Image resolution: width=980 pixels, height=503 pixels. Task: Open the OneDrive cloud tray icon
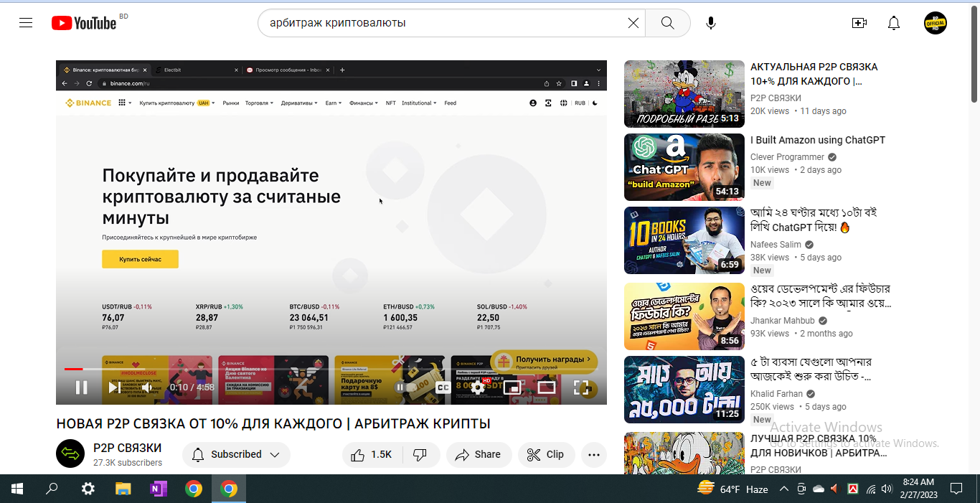(819, 489)
